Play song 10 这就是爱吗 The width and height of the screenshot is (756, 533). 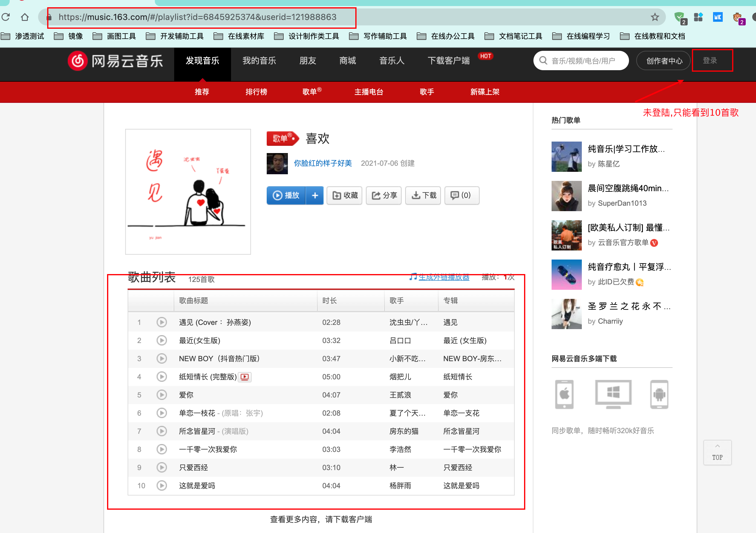tap(161, 485)
